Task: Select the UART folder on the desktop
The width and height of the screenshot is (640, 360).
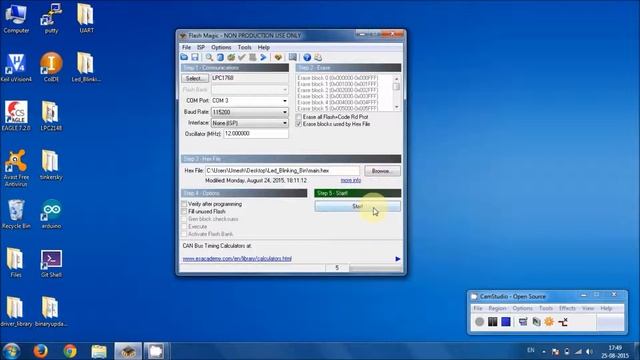Action: 86,19
